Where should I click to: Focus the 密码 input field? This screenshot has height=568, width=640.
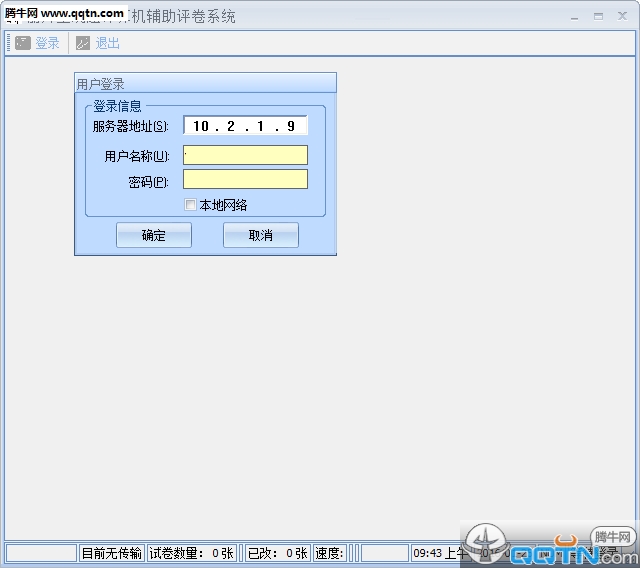click(245, 179)
